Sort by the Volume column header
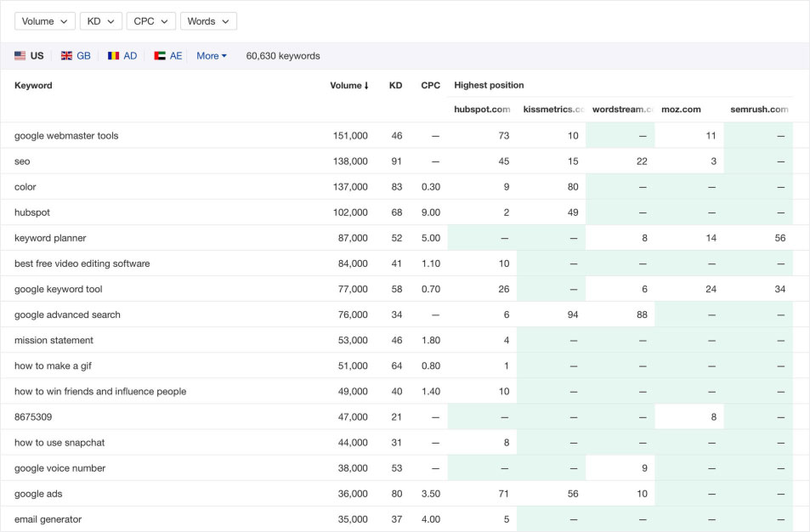The width and height of the screenshot is (810, 532). pos(349,85)
